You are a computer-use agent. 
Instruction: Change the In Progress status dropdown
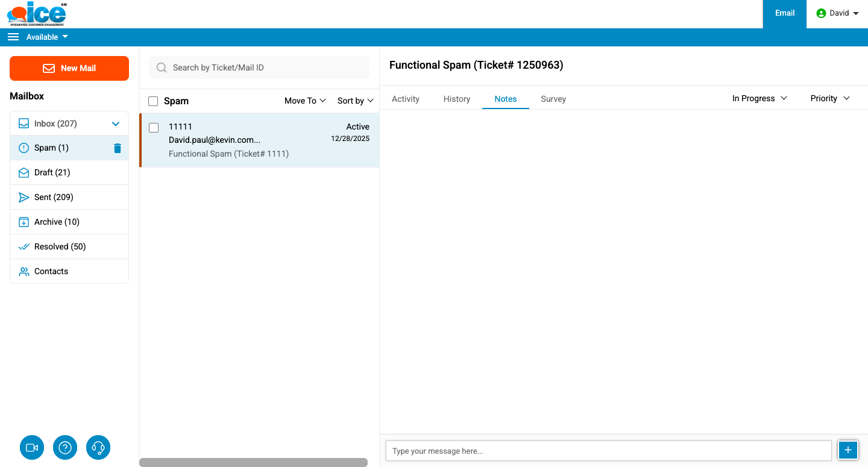point(759,98)
